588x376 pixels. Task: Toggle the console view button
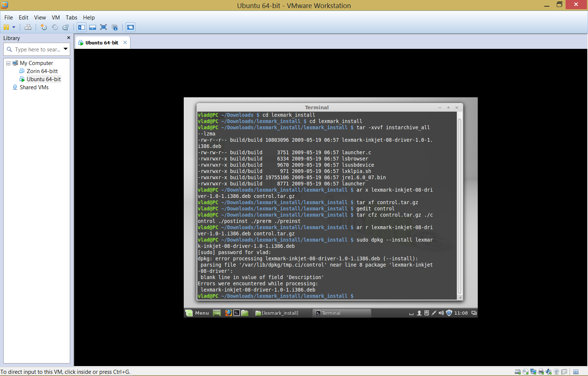pyautogui.click(x=130, y=27)
